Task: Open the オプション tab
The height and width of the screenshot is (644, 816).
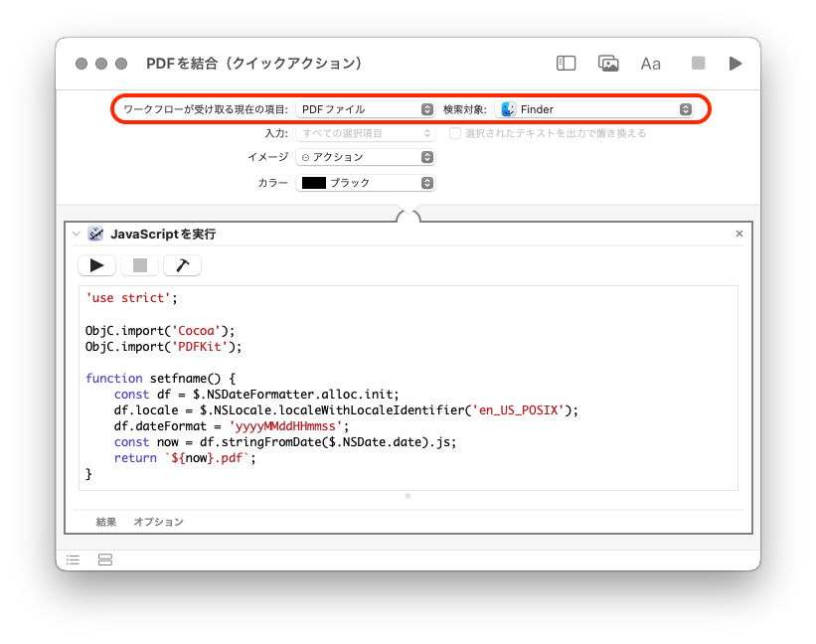Action: point(159,522)
